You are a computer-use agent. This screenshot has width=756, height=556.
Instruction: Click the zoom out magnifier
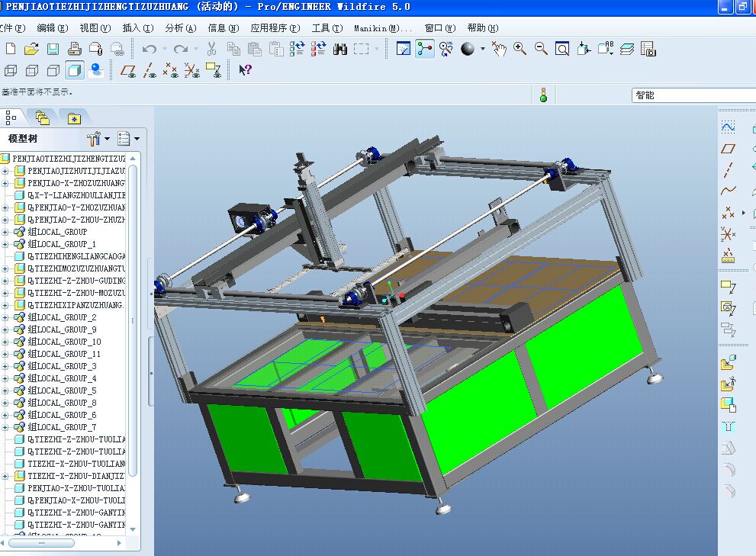(x=541, y=49)
